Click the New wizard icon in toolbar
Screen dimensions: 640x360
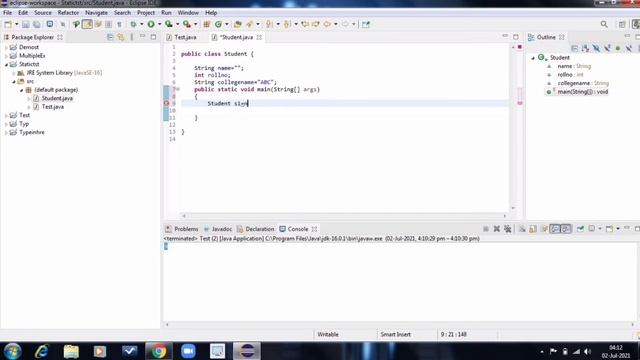pyautogui.click(x=8, y=24)
